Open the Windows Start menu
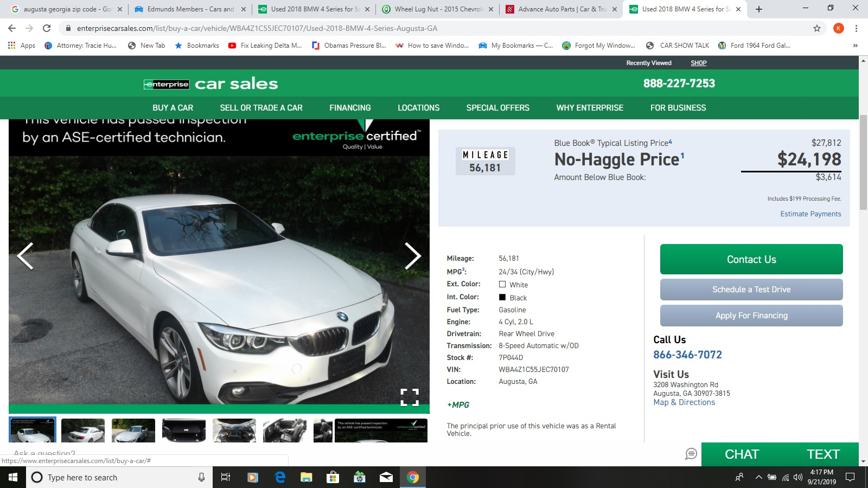This screenshot has width=868, height=488. point(13,477)
